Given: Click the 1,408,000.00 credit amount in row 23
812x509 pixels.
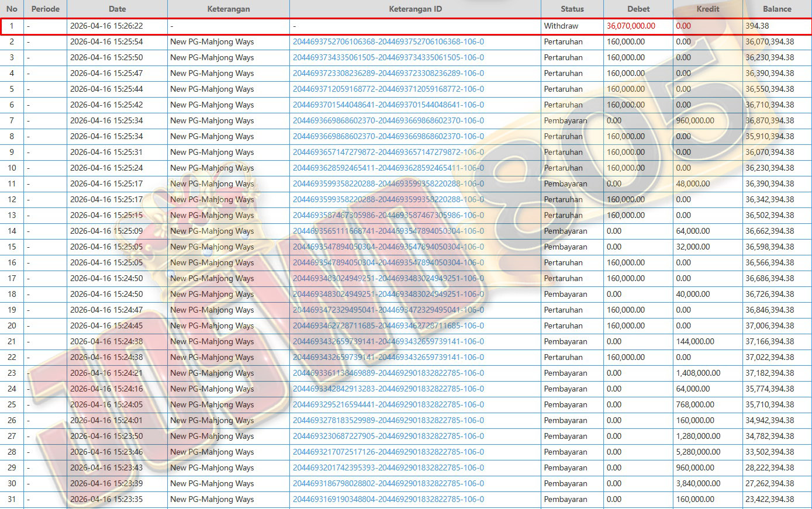Looking at the screenshot, I should coord(698,373).
